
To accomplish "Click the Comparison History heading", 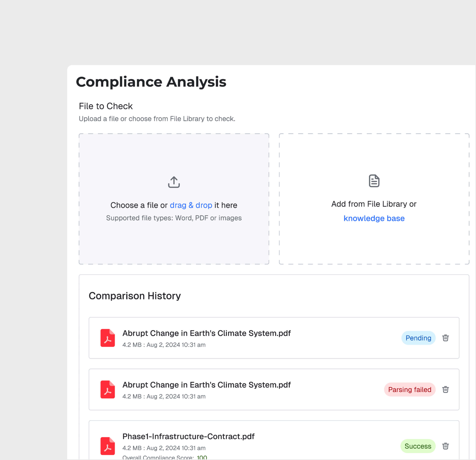I will [135, 296].
